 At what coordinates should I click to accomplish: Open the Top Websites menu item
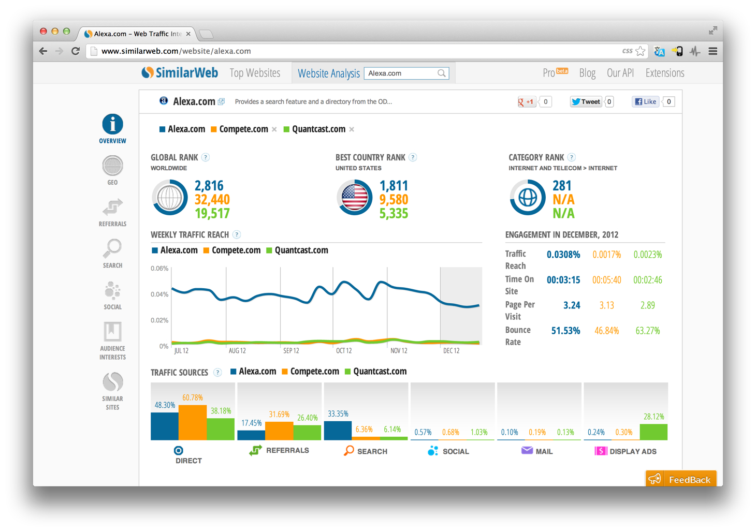(255, 73)
